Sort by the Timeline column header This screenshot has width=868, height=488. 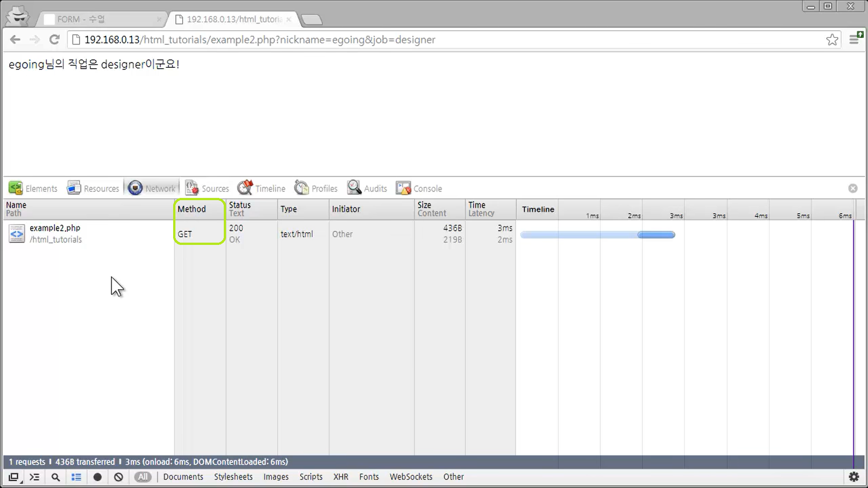pos(538,209)
